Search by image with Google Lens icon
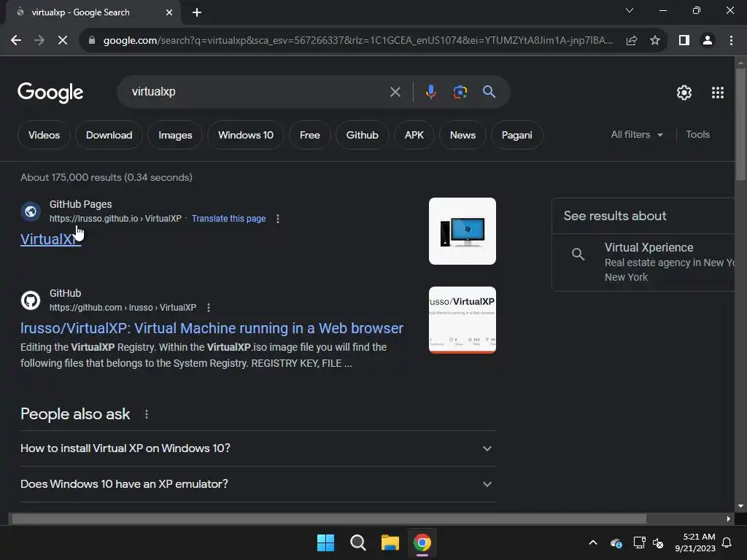This screenshot has width=747, height=560. click(x=460, y=91)
